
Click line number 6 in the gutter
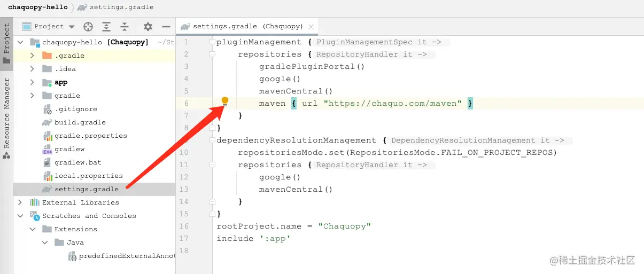(x=186, y=103)
